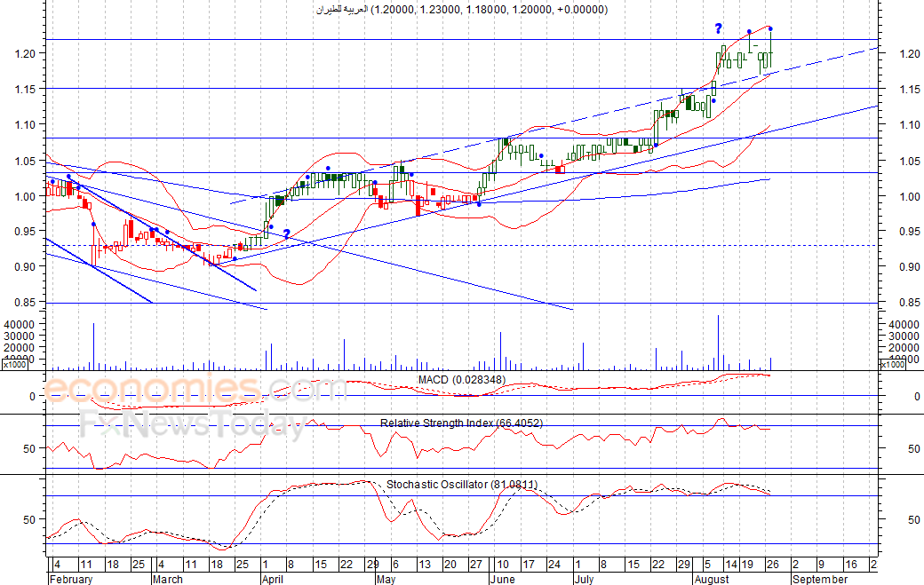Viewport: 924px width, 585px height.
Task: Click the 1.20 value on right price axis
Action: point(910,53)
